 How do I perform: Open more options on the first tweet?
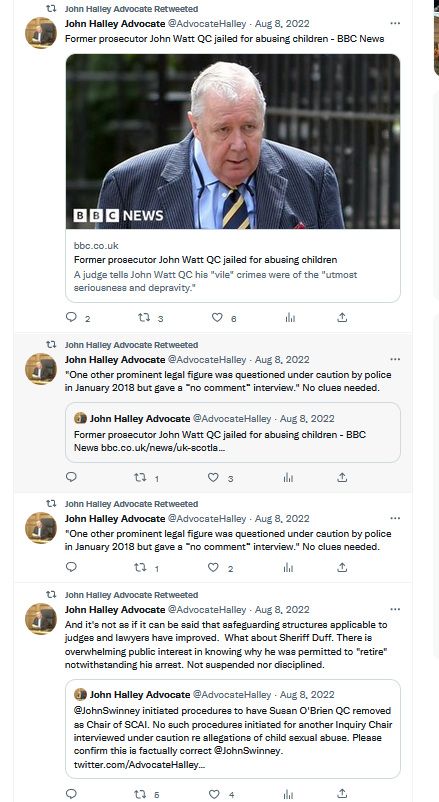click(x=394, y=23)
